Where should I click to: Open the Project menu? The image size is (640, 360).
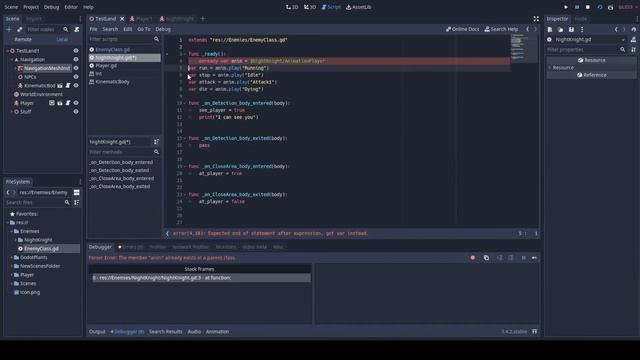pyautogui.click(x=31, y=7)
